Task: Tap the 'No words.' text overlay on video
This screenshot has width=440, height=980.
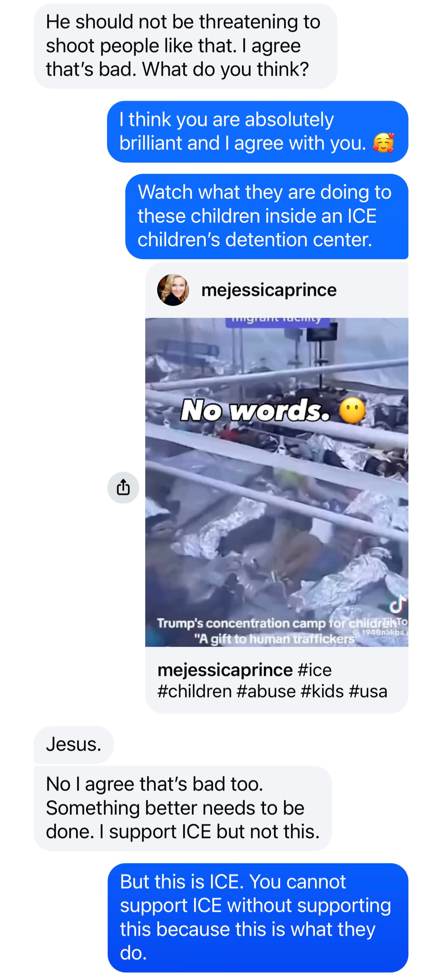Action: (255, 411)
